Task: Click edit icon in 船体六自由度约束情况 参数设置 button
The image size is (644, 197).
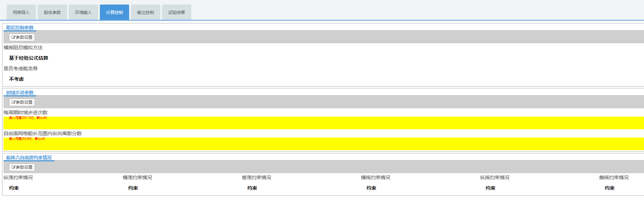Action: [x=14, y=167]
